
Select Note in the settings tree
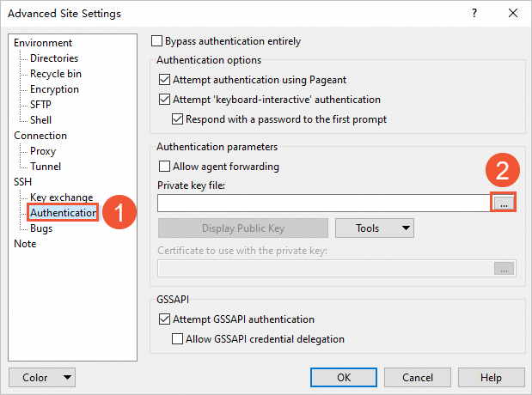click(x=25, y=244)
